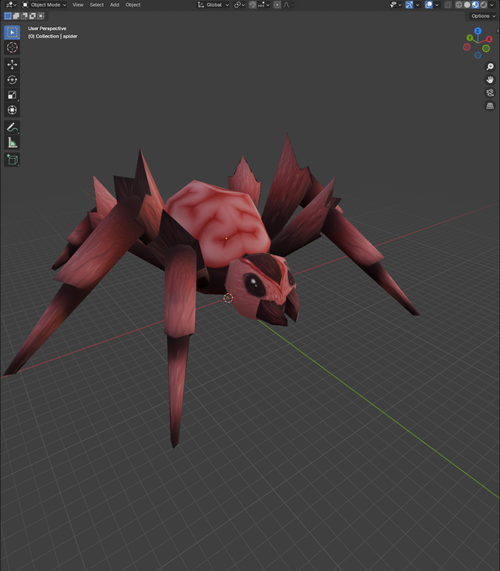Activate the Rotate tool

click(12, 80)
